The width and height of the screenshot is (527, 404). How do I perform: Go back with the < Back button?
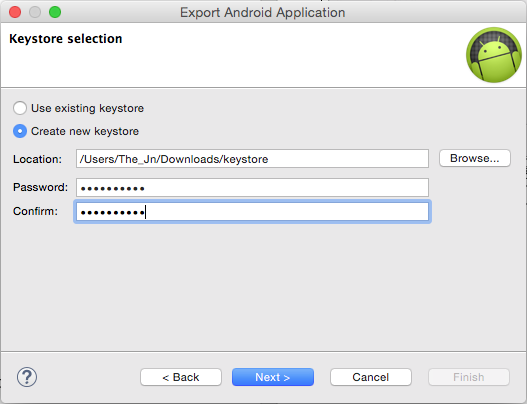tap(181, 377)
